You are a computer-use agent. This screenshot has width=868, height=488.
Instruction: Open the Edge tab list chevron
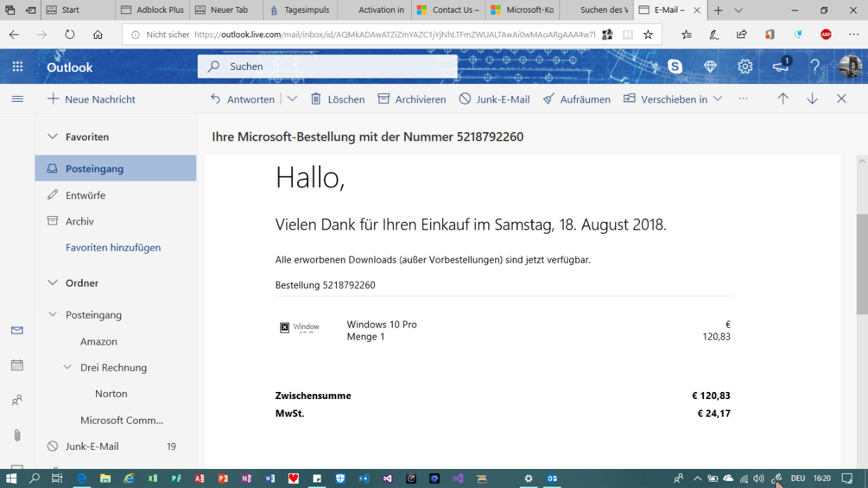pos(739,10)
